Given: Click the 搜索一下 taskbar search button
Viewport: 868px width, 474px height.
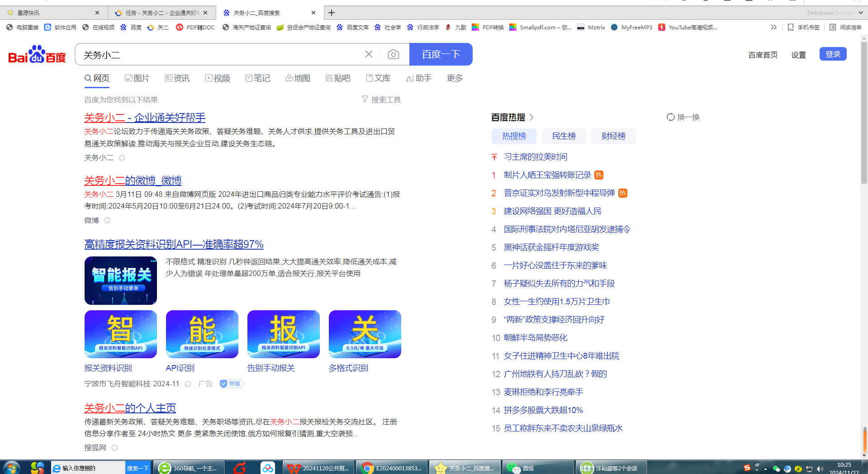Looking at the screenshot, I should [x=138, y=468].
